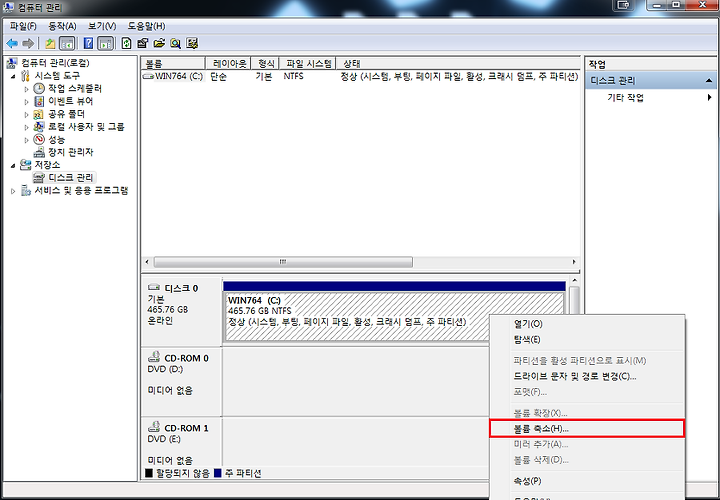Screen dimensions: 720x500
Task: Click the Properties toolbar icon left of open folder
Action: click(143, 44)
